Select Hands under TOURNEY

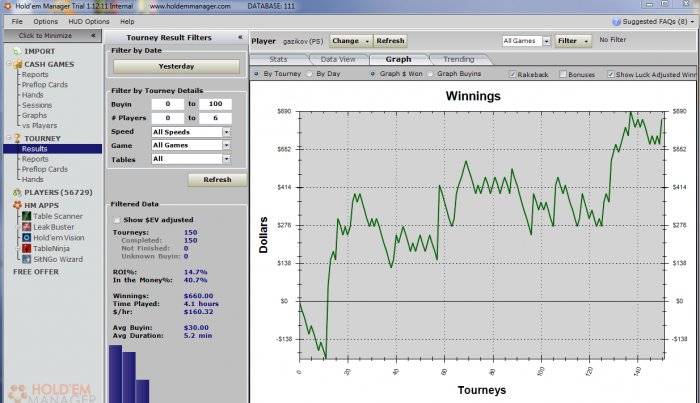click(x=33, y=179)
